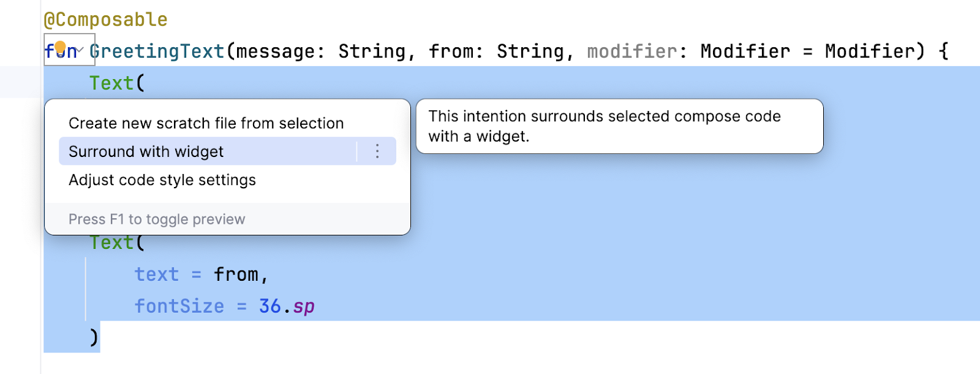This screenshot has width=980, height=374.
Task: Click the Press F1 to toggle preview hint
Action: pyautogui.click(x=157, y=219)
